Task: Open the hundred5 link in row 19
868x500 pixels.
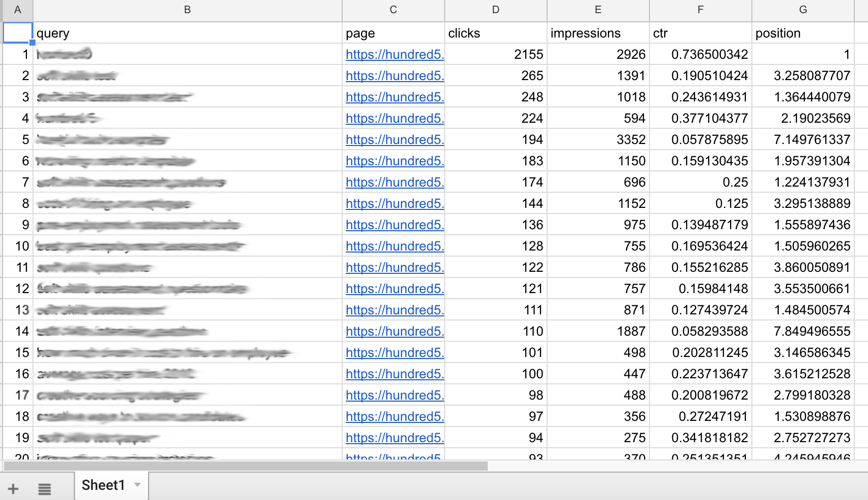Action: (x=395, y=438)
